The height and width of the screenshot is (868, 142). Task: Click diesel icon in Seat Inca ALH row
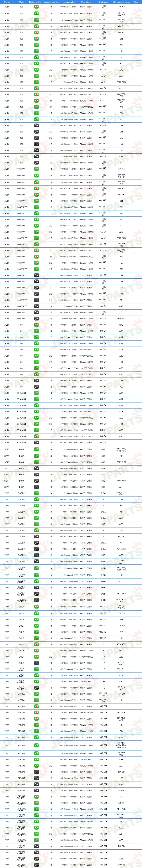[x=36, y=487]
